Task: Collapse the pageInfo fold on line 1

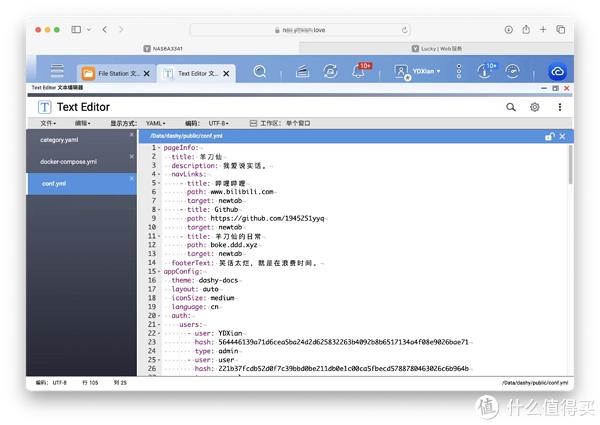Action: pyautogui.click(x=159, y=148)
